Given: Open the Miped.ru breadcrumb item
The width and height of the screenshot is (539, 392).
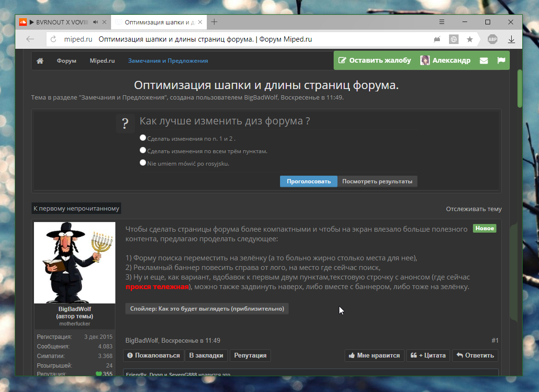Looking at the screenshot, I should click(102, 61).
